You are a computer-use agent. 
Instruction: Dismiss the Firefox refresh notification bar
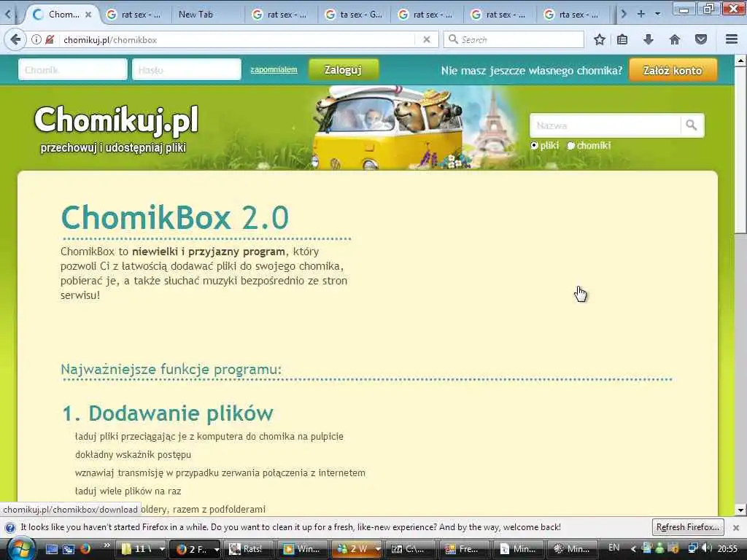(x=736, y=528)
